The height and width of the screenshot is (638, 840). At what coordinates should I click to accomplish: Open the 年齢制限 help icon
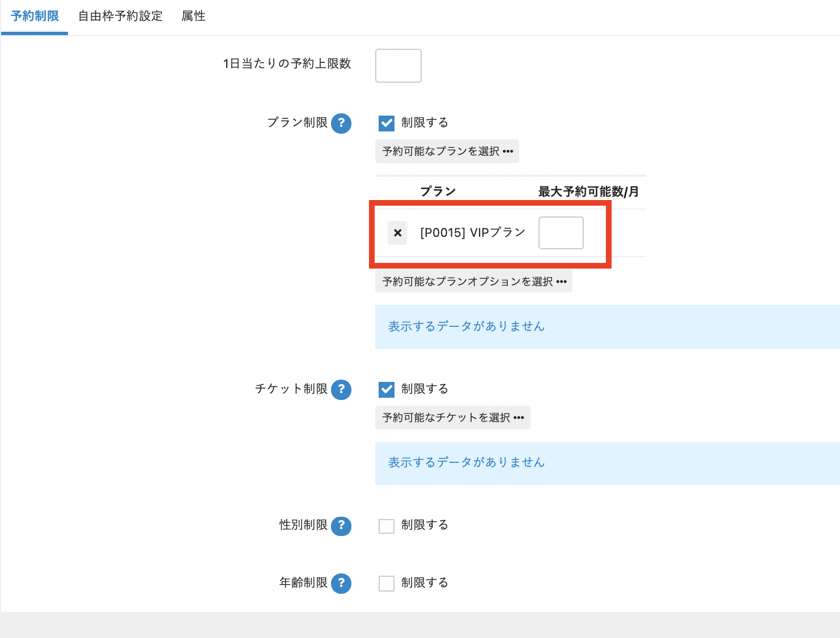[x=341, y=583]
